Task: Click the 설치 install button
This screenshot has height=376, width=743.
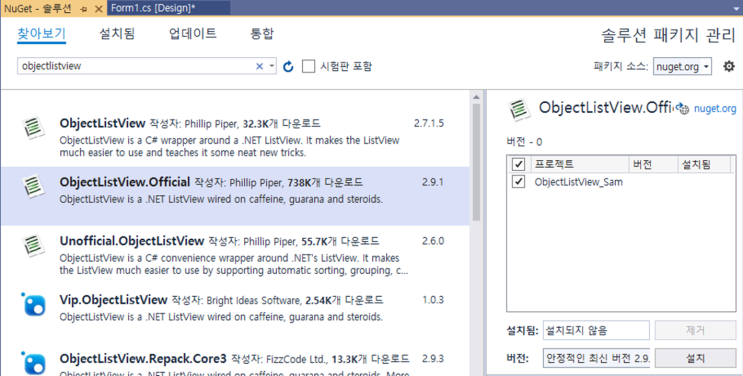Action: pos(695,358)
